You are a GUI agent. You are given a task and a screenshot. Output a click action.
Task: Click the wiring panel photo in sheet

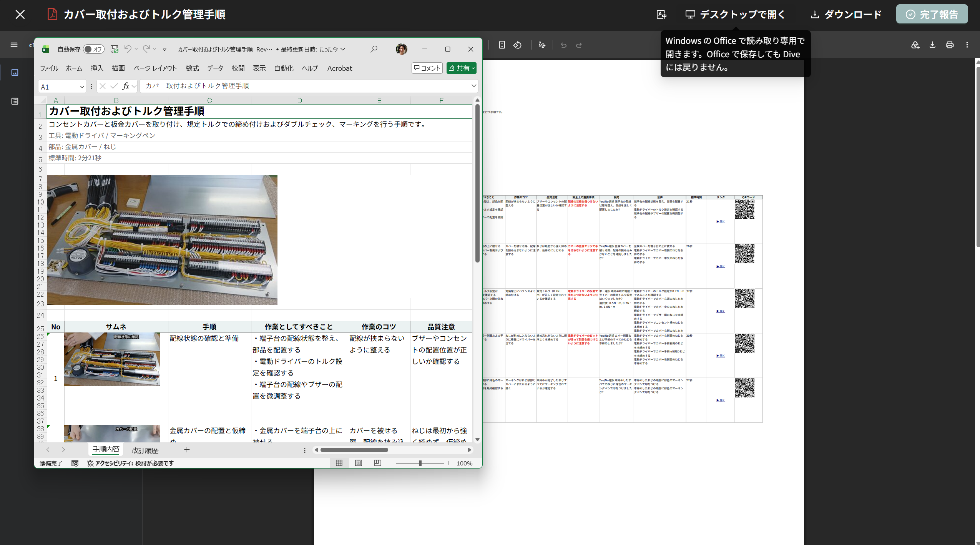click(x=162, y=239)
